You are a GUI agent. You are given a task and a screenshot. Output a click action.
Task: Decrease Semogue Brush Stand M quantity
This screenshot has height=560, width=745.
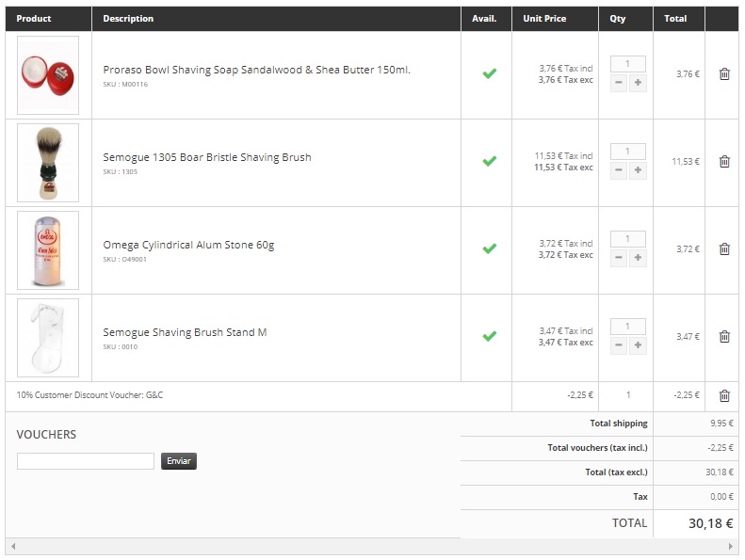(x=618, y=344)
